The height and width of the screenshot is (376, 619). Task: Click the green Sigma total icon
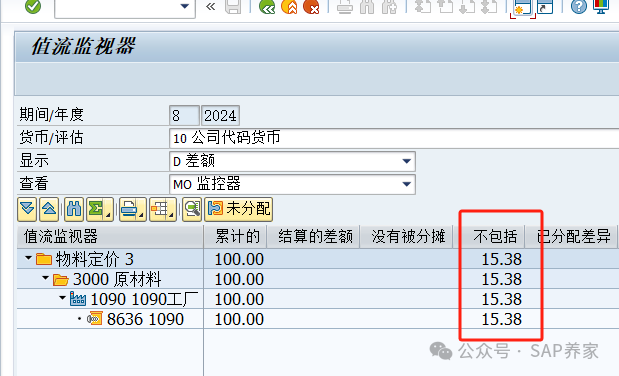tap(96, 209)
